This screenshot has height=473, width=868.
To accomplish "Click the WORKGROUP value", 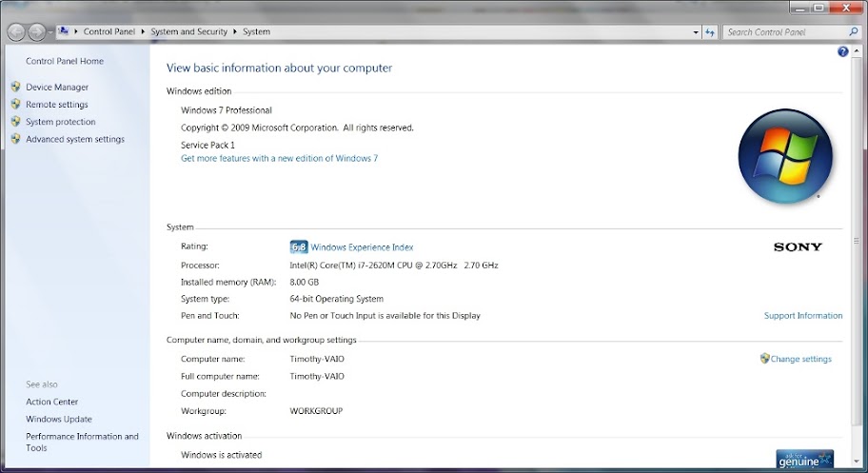I will pyautogui.click(x=316, y=411).
